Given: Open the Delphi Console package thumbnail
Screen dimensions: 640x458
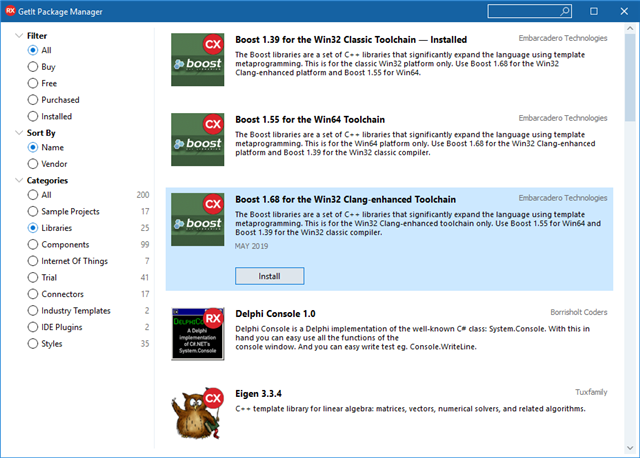Looking at the screenshot, I should (198, 334).
